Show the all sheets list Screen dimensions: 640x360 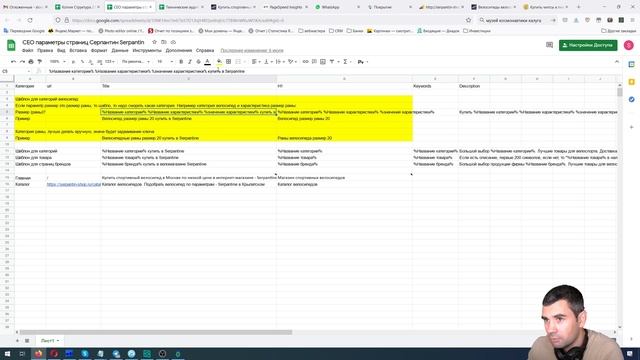27,340
